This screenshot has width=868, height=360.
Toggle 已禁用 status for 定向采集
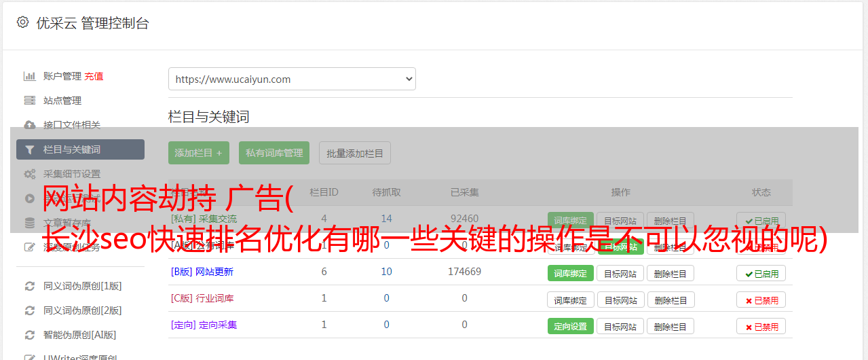[x=761, y=326]
